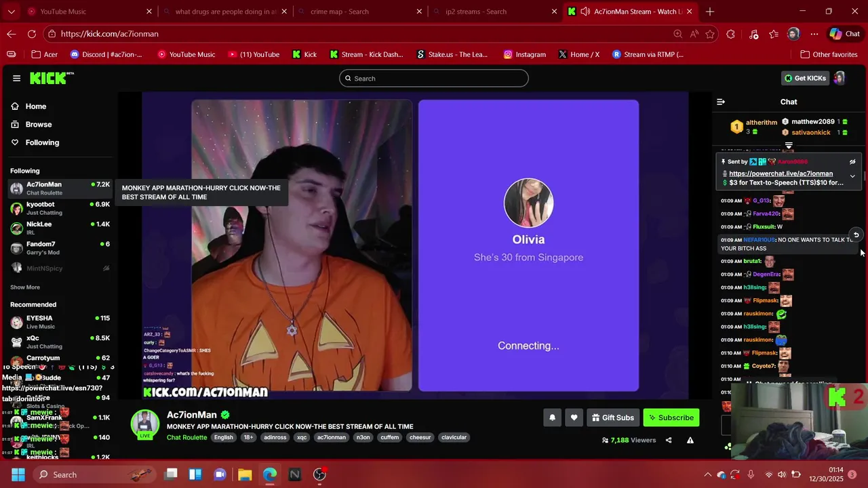This screenshot has width=868, height=488.
Task: Switch to the crime map - Search tab
Action: [361, 12]
